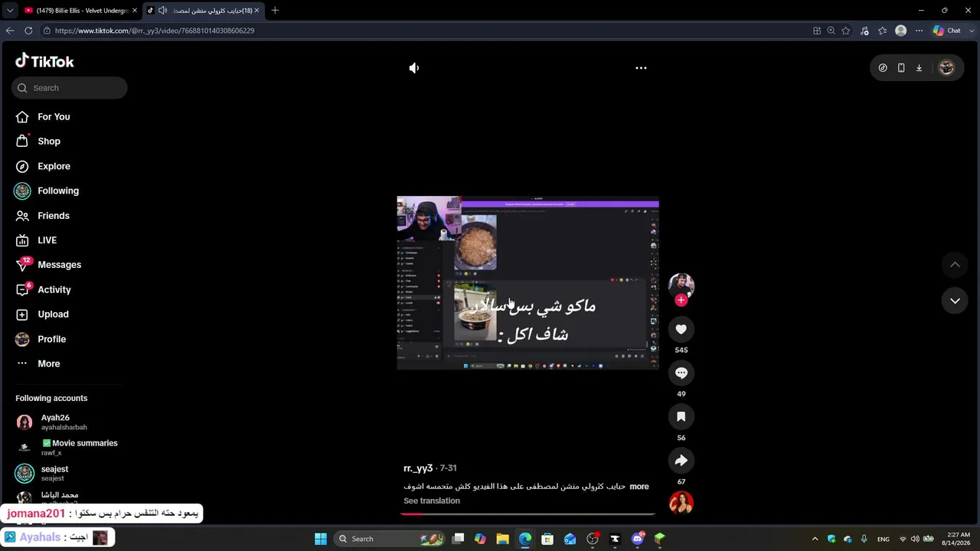This screenshot has height=551, width=980.
Task: Show hidden system tray icons
Action: pos(815,539)
